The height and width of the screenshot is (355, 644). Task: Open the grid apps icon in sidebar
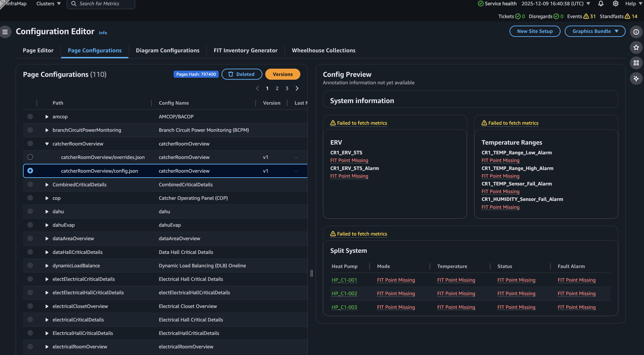coord(636,63)
